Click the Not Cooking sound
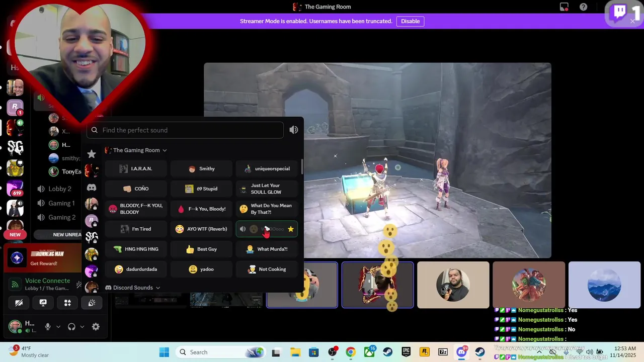This screenshot has width=644, height=362. tap(267, 269)
